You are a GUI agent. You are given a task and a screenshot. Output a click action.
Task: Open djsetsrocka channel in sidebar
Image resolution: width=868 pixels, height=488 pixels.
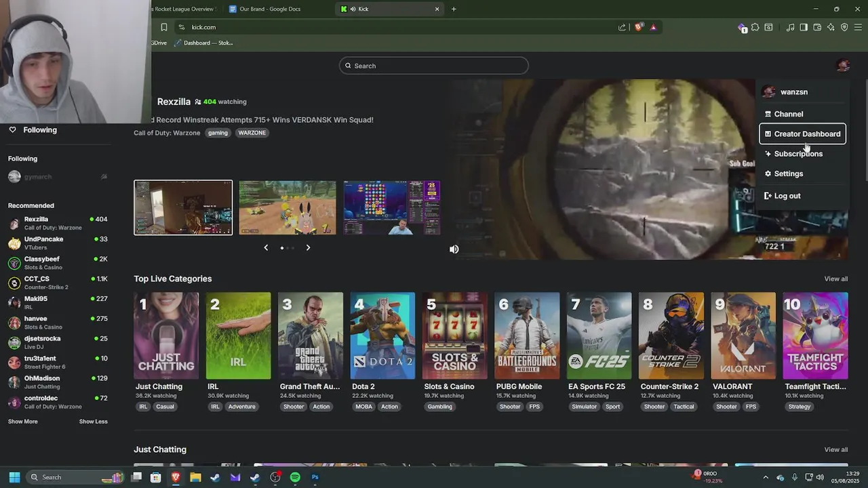(x=58, y=342)
